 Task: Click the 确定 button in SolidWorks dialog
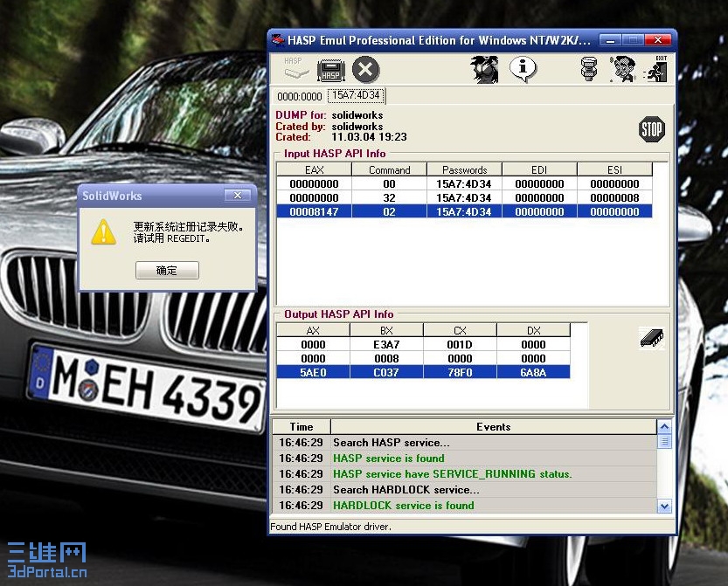pyautogui.click(x=167, y=270)
